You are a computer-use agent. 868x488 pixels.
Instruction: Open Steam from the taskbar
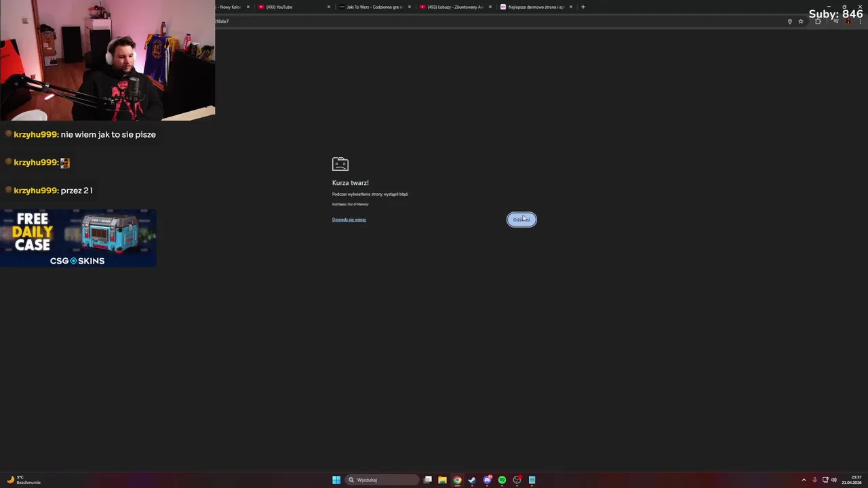[472, 480]
